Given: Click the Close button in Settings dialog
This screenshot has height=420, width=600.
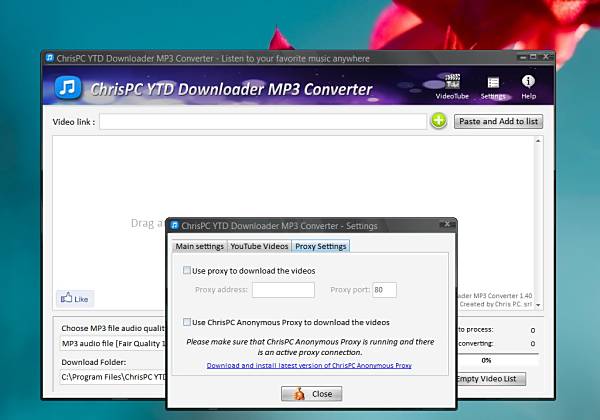Looking at the screenshot, I should [311, 394].
